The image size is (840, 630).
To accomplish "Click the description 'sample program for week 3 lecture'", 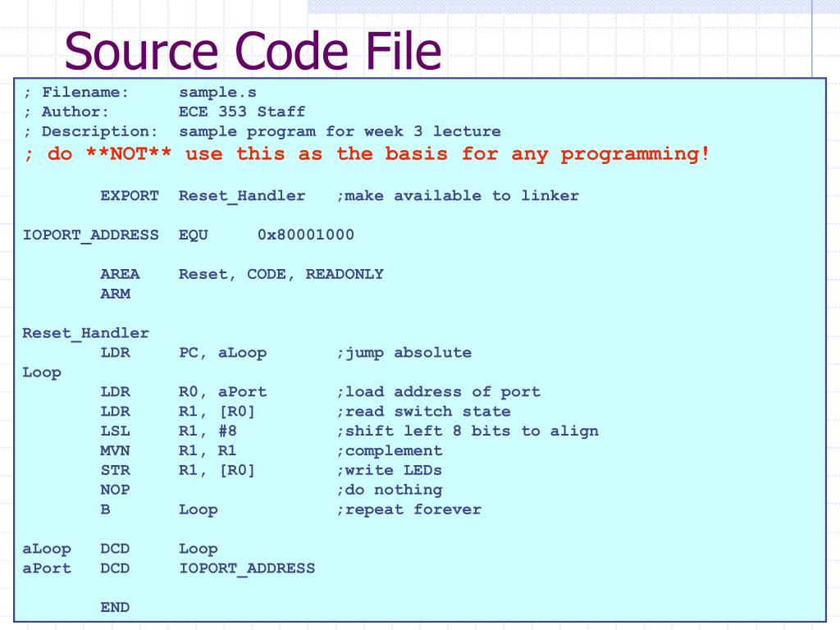I will coord(340,132).
